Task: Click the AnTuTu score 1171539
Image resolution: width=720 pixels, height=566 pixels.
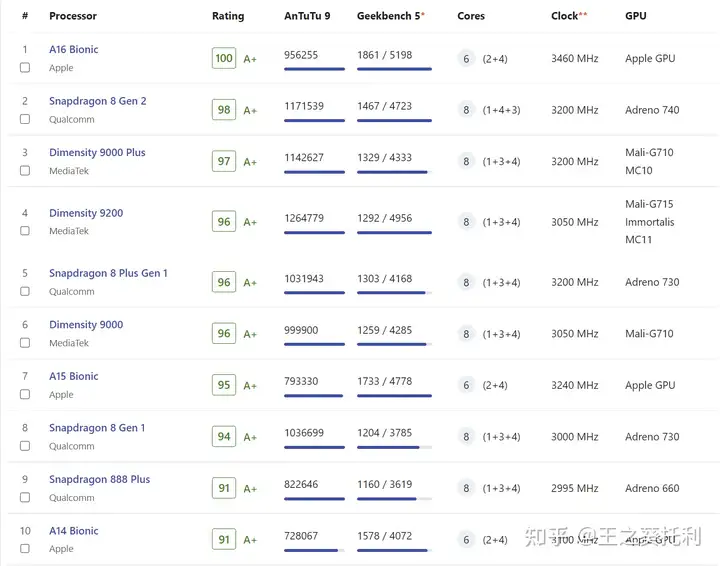Action: 304,106
